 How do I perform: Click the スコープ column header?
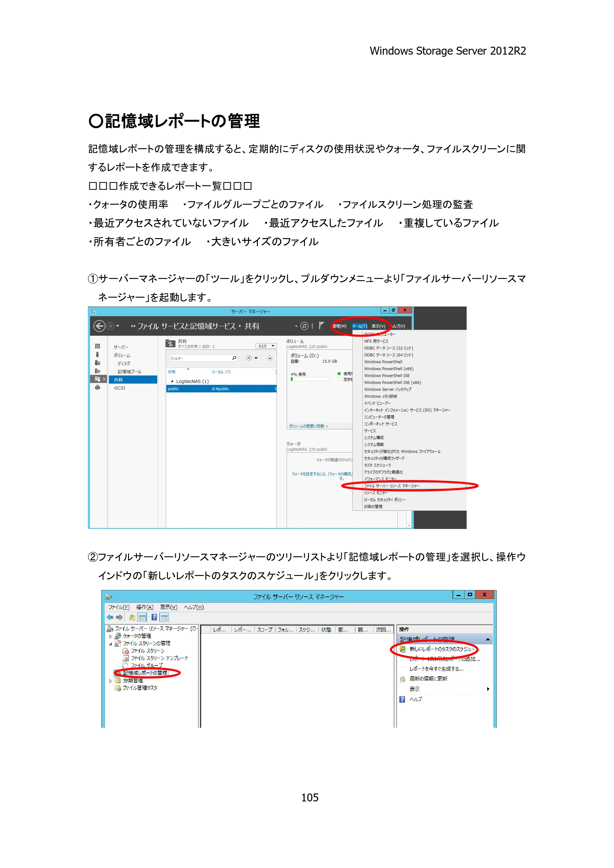point(265,630)
